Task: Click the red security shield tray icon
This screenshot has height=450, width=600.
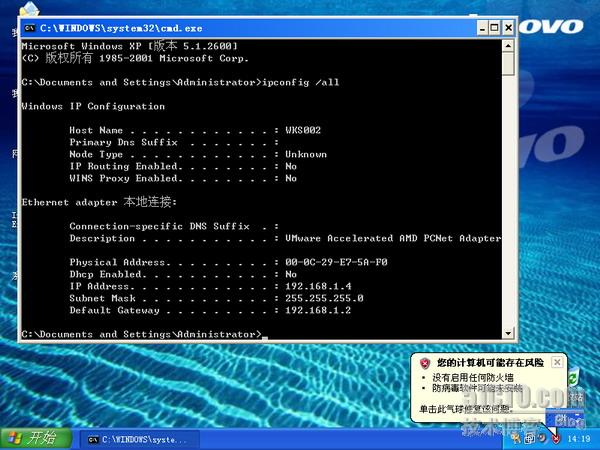Action: pos(556,439)
